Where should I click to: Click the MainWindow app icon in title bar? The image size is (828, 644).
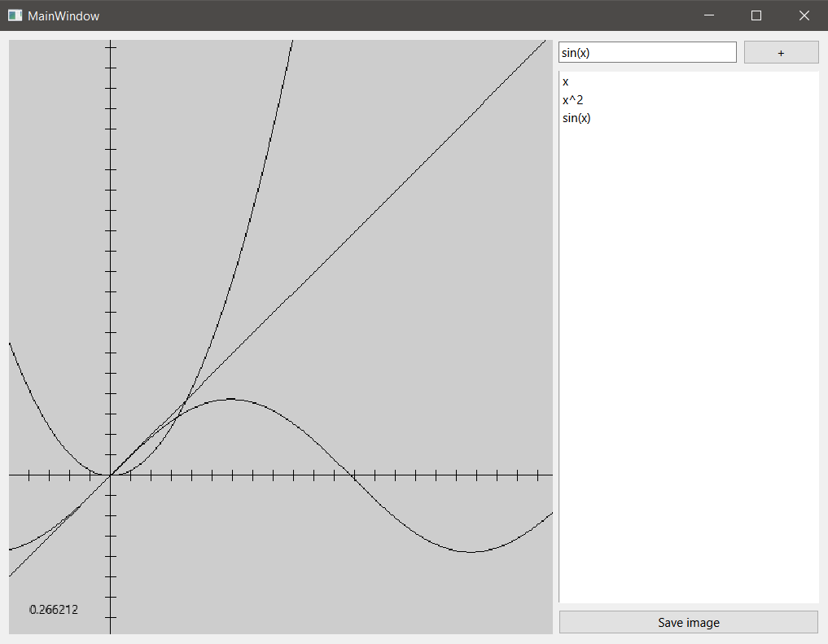click(15, 15)
